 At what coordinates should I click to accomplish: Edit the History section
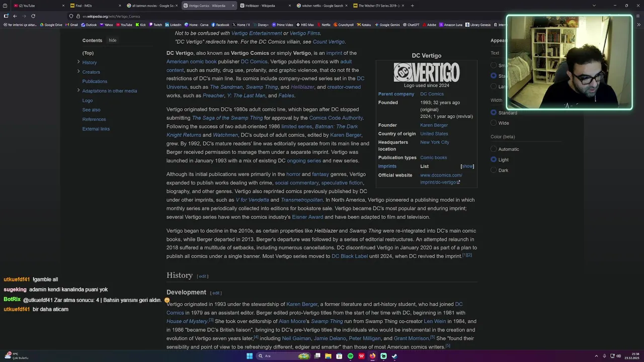202,276
